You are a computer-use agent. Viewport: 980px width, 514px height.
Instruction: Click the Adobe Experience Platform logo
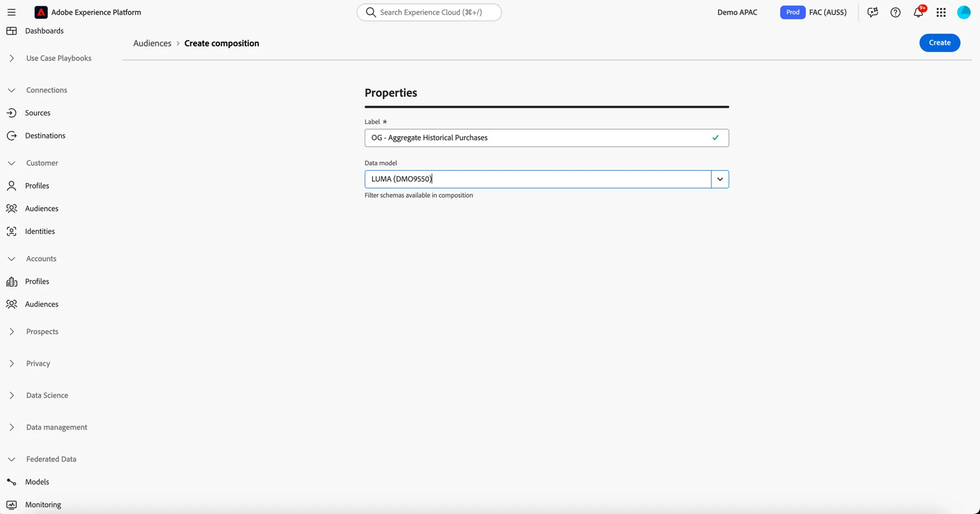point(41,12)
